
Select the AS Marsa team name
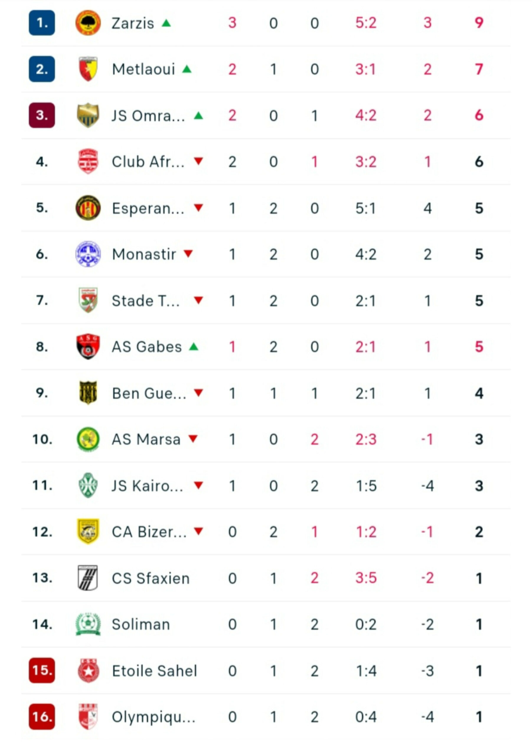(146, 439)
